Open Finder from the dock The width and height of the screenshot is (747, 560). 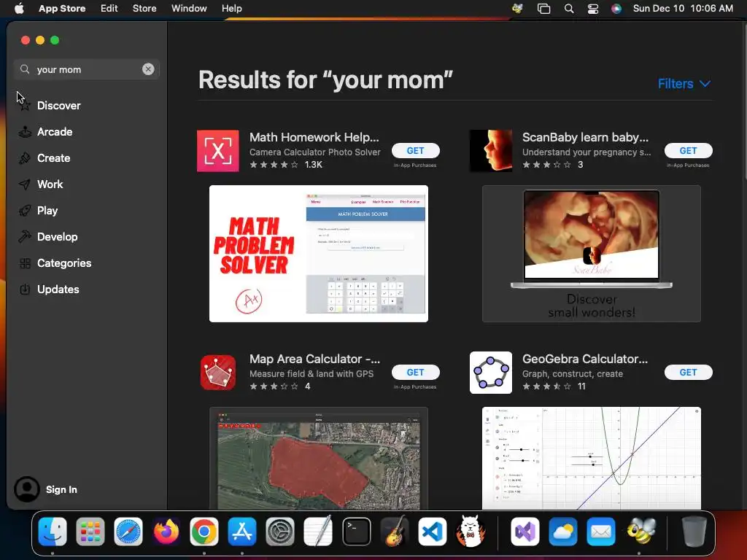click(x=53, y=532)
